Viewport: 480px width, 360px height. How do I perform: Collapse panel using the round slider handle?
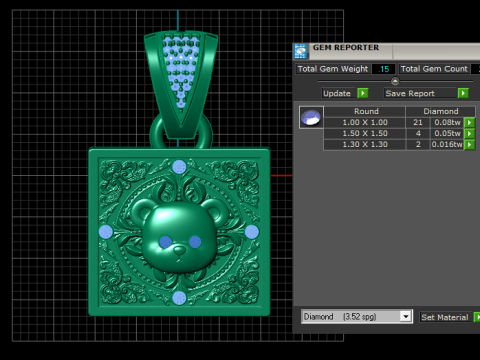[x=395, y=81]
